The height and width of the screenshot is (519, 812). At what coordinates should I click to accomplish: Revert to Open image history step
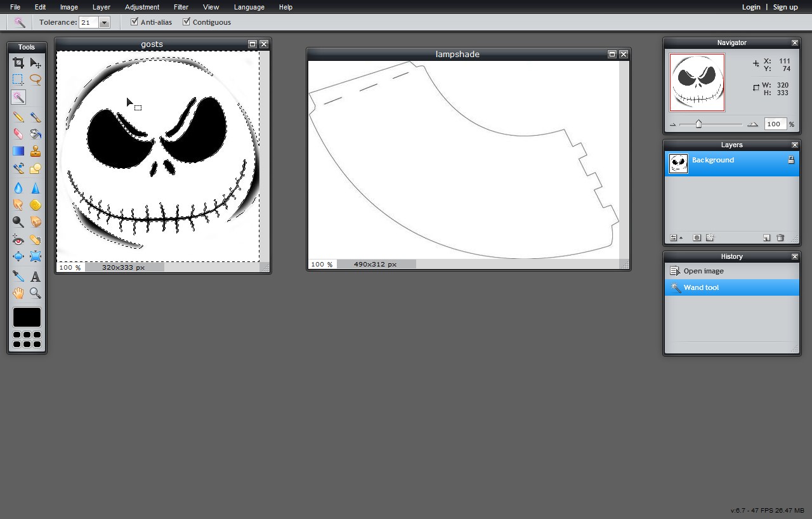coord(732,271)
